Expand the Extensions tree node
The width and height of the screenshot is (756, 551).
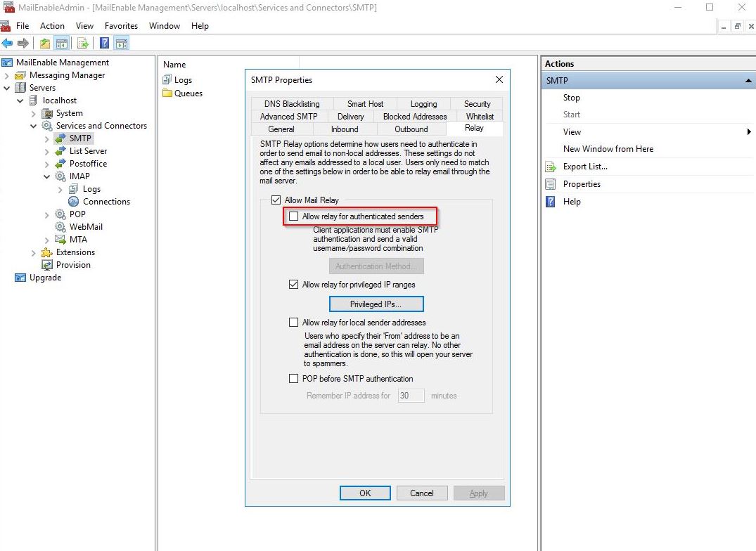click(x=33, y=252)
